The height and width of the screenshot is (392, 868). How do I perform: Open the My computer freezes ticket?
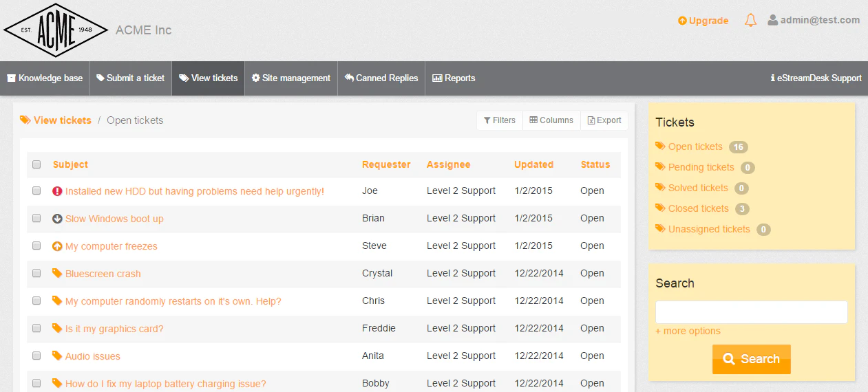(x=112, y=246)
